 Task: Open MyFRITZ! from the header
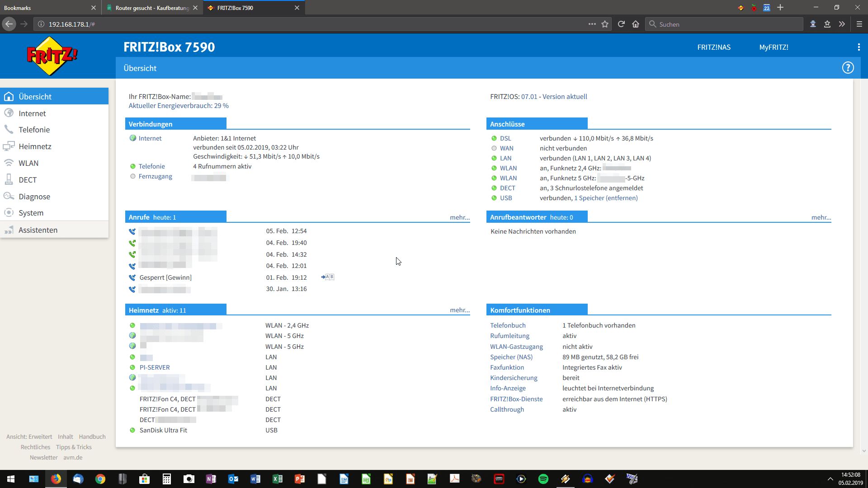click(774, 47)
